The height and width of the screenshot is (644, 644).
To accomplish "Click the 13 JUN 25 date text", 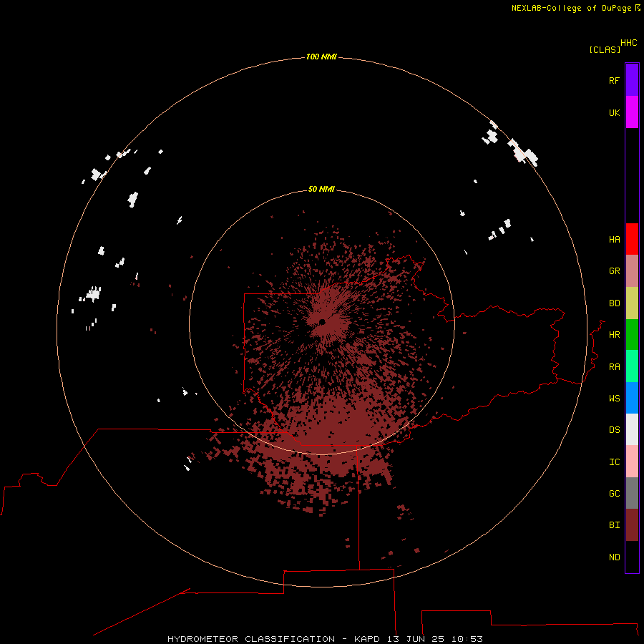I will 416,639.
